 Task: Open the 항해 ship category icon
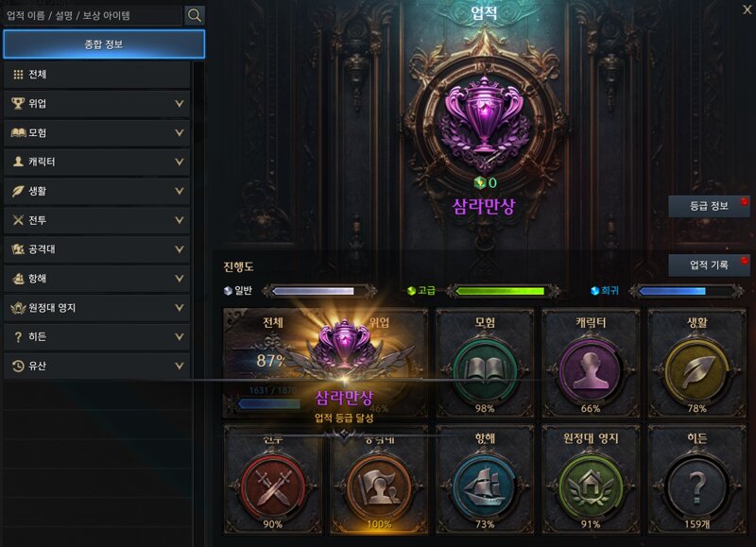coord(485,487)
